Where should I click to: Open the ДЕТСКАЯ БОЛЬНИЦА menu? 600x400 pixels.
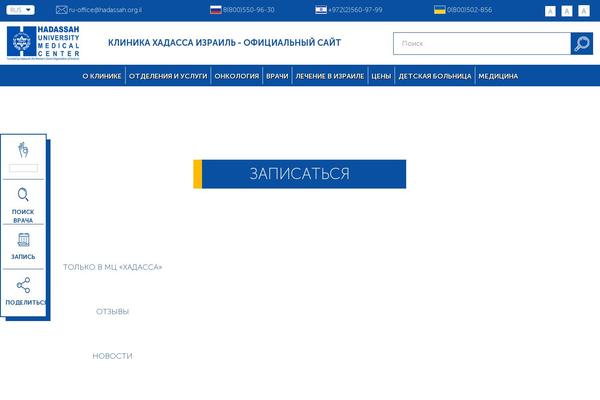[x=435, y=76]
